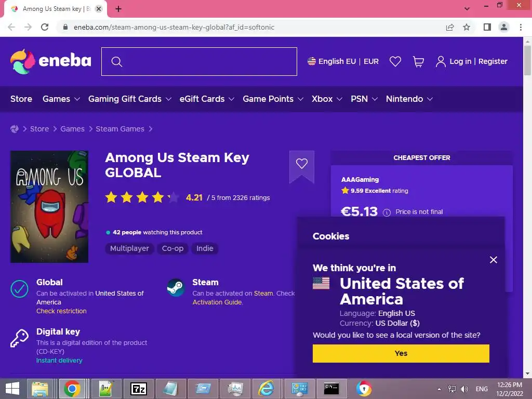Click the site search input field
Image resolution: width=532 pixels, height=399 pixels.
[x=199, y=61]
